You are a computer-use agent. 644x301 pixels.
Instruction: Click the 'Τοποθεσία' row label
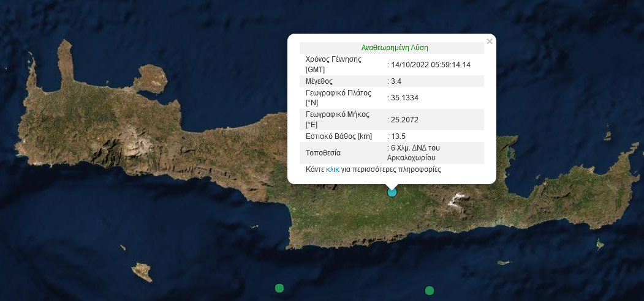click(x=323, y=152)
